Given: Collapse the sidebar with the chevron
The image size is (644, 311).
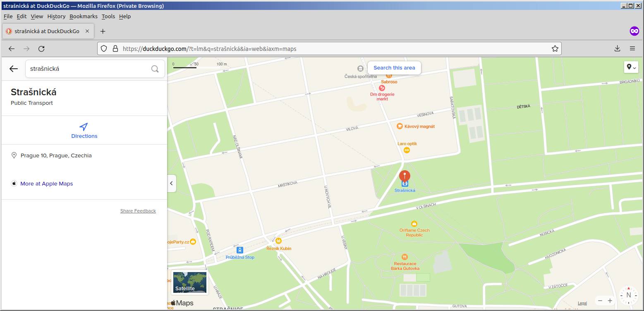Looking at the screenshot, I should (172, 183).
